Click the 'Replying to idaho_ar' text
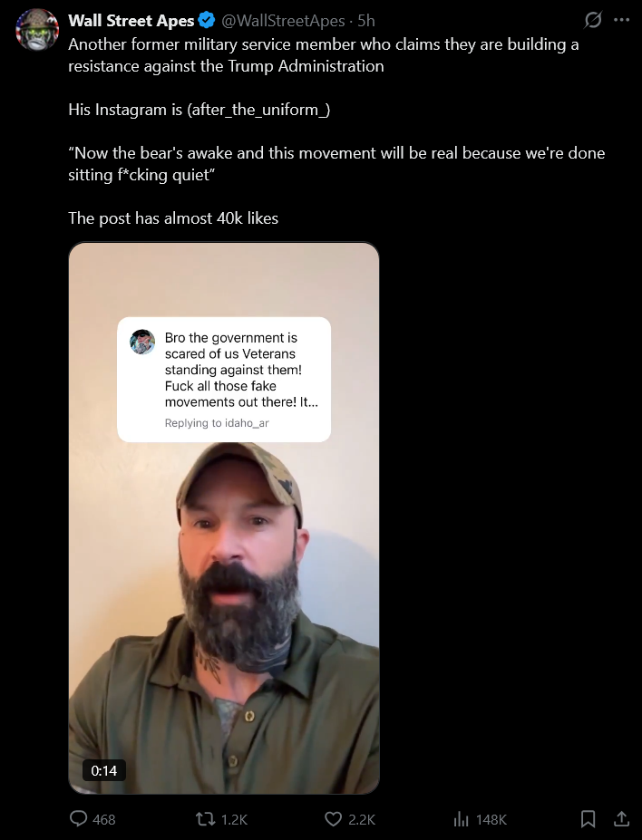The height and width of the screenshot is (840, 642). pyautogui.click(x=217, y=422)
